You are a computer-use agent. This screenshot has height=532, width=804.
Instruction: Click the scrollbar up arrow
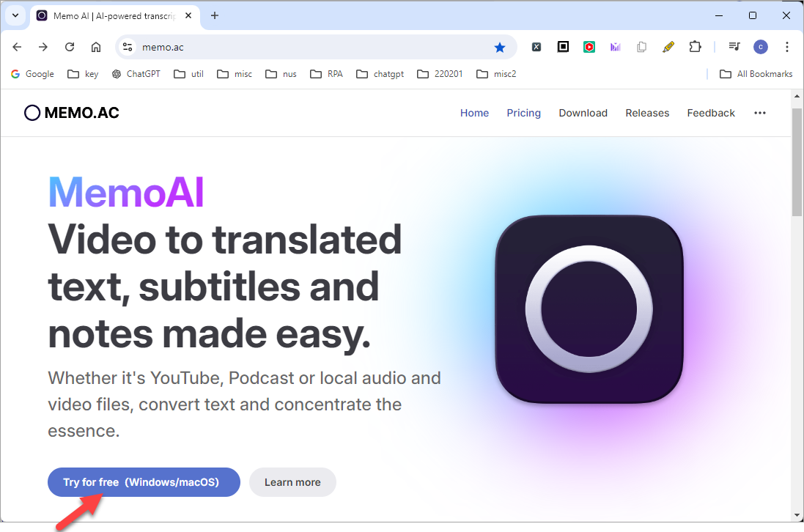[797, 96]
